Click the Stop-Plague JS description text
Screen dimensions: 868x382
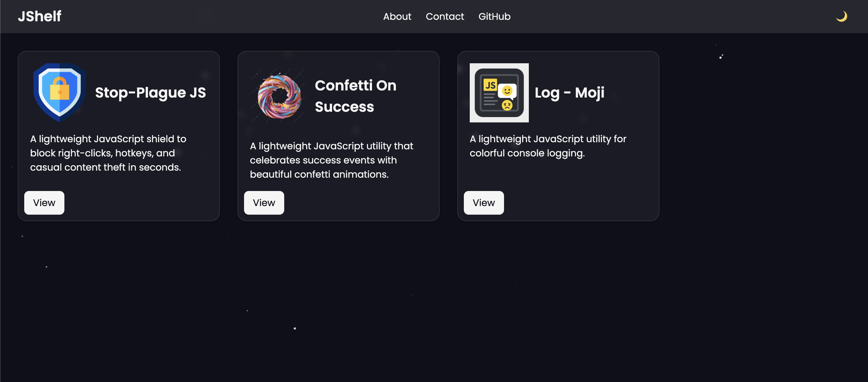(x=108, y=153)
